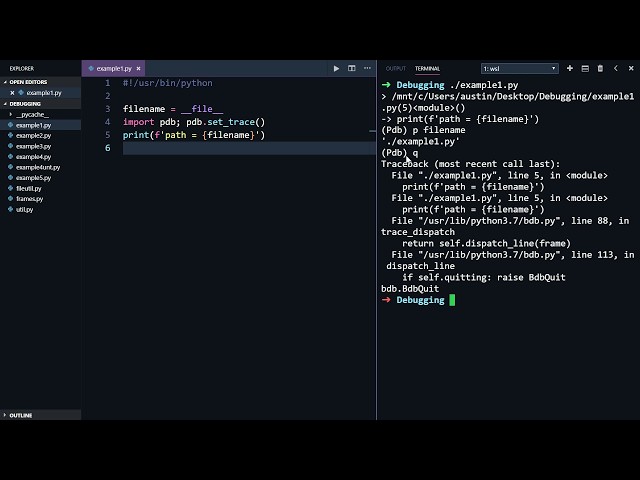Click the panel left chevron arrow
Screen dimensions: 640x480
pos(616,68)
